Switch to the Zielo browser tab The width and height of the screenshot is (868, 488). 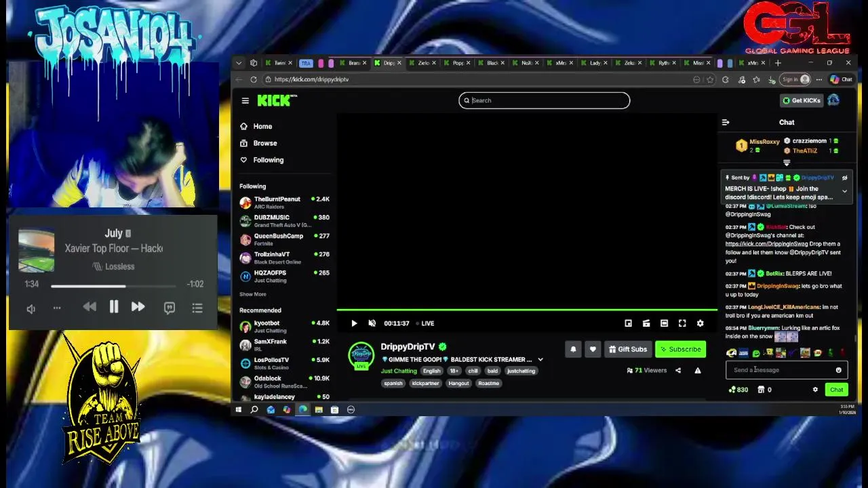423,63
